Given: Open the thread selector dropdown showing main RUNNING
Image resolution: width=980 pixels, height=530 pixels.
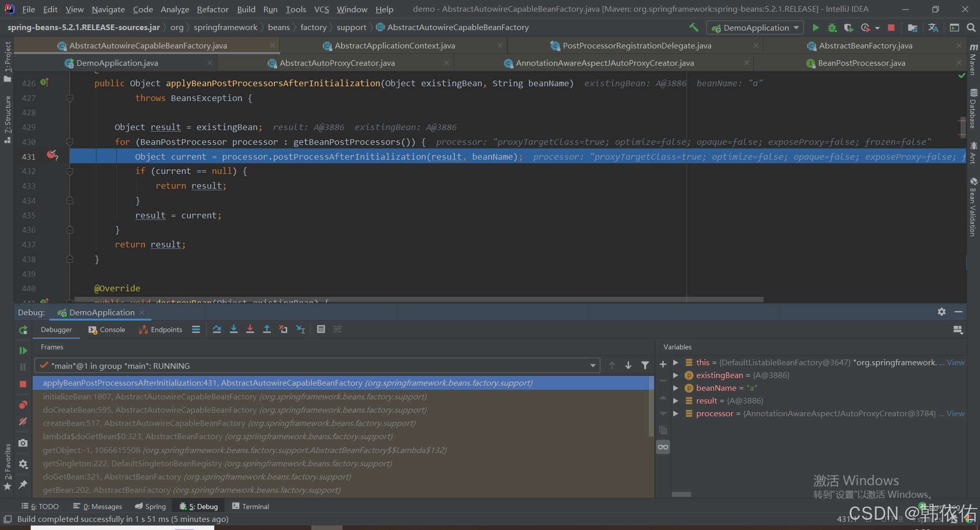Looking at the screenshot, I should coord(317,366).
